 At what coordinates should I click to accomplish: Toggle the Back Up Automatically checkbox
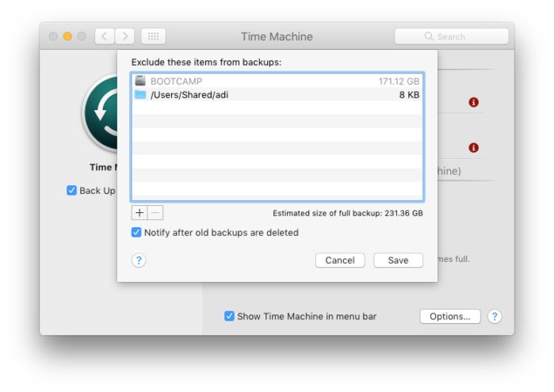[71, 190]
